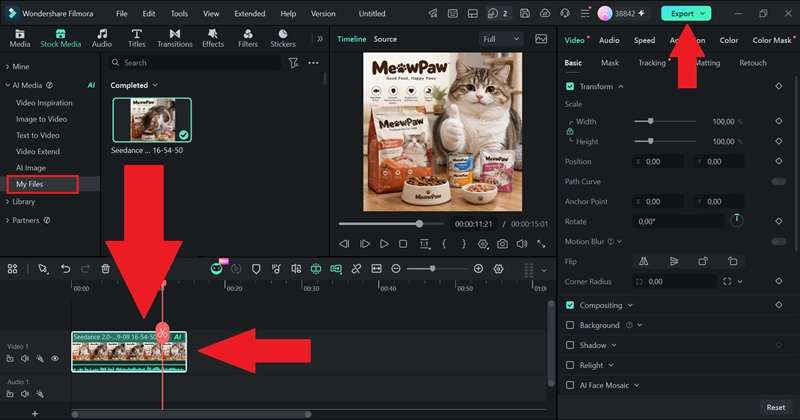Viewport: 800px width, 420px height.
Task: Open the Titles tab
Action: (x=136, y=38)
